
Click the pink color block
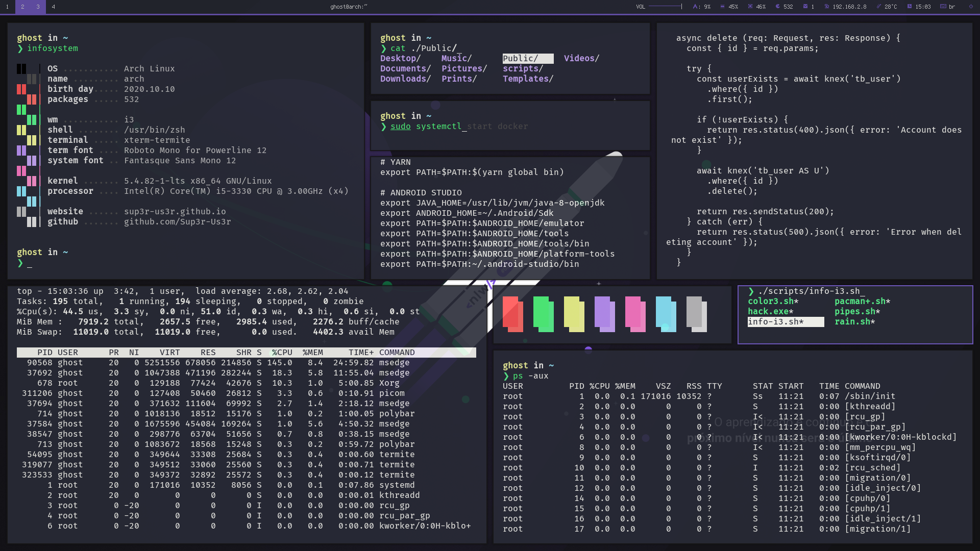635,314
